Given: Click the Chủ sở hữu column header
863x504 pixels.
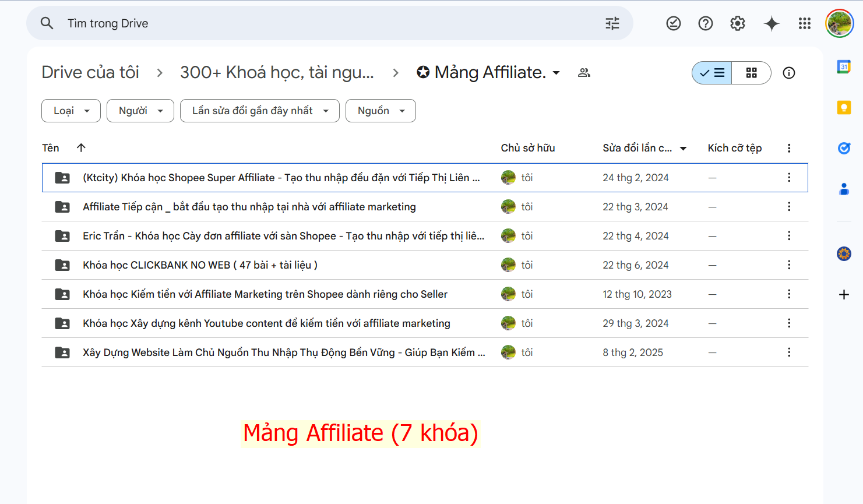Looking at the screenshot, I should coord(528,148).
